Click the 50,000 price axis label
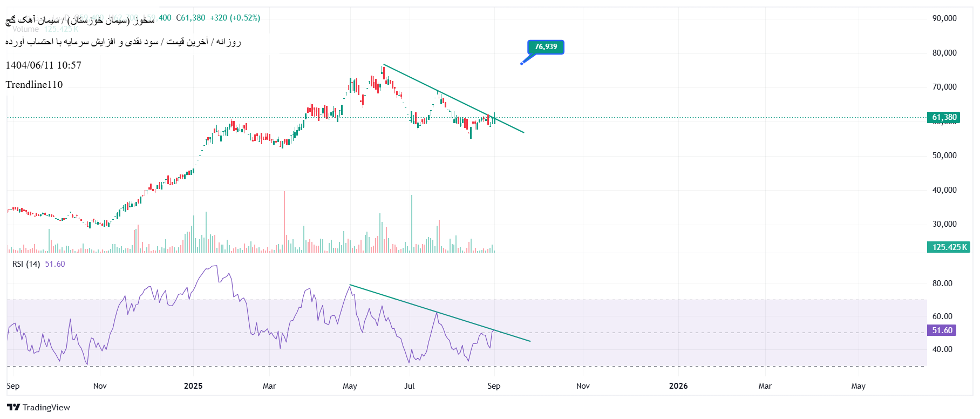This screenshot has height=419, width=980. [944, 156]
